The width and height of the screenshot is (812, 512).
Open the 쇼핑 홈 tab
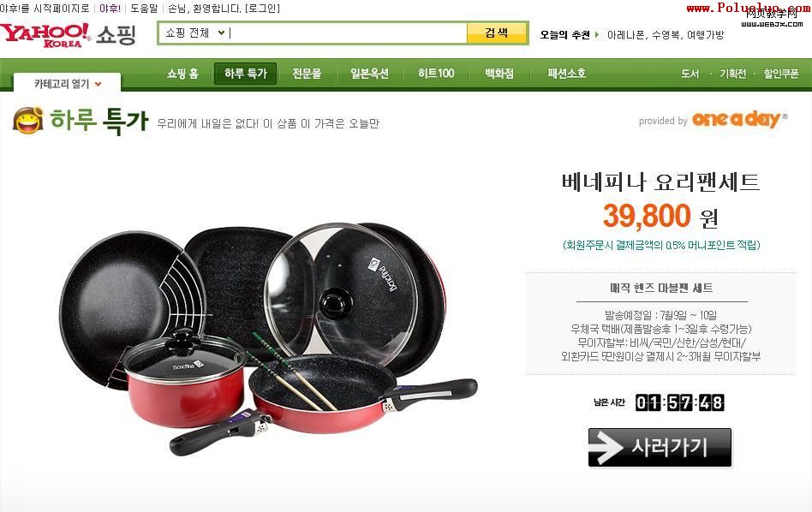(x=182, y=74)
